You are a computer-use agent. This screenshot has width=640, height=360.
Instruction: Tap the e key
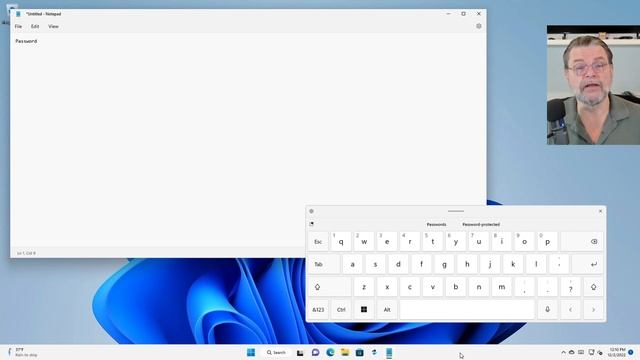387,242
